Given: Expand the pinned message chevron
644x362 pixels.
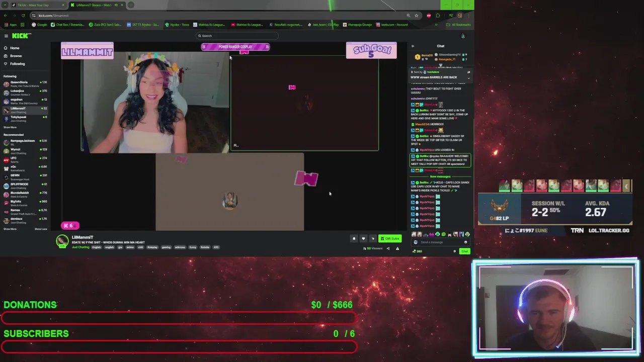Looking at the screenshot, I should (468, 78).
